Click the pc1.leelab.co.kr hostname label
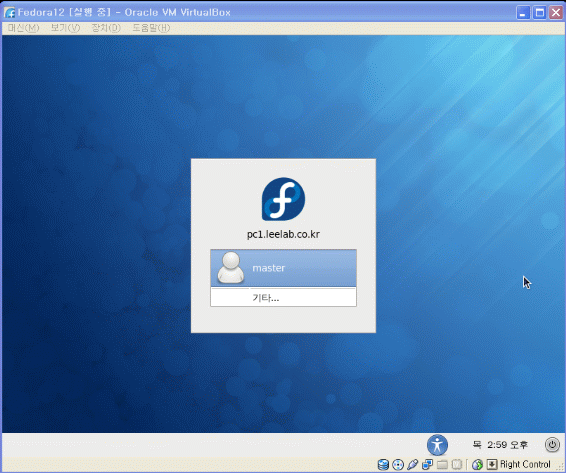Image resolution: width=567 pixels, height=474 pixels. pyautogui.click(x=283, y=234)
